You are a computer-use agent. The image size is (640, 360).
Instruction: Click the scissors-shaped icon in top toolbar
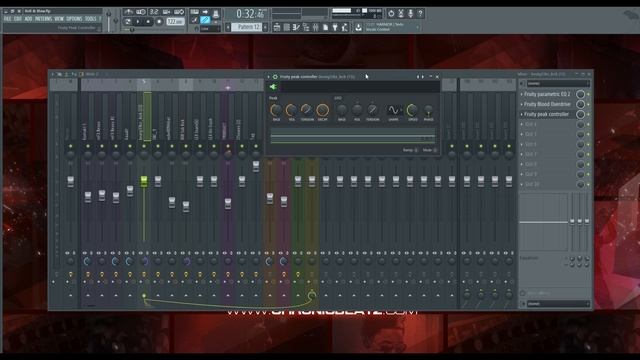pyautogui.click(x=401, y=13)
